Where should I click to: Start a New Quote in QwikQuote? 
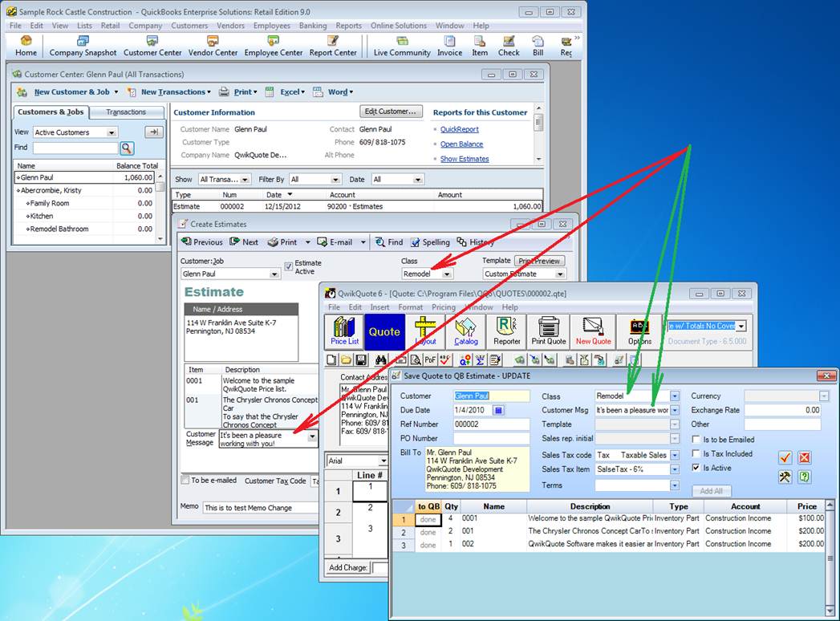(x=593, y=331)
